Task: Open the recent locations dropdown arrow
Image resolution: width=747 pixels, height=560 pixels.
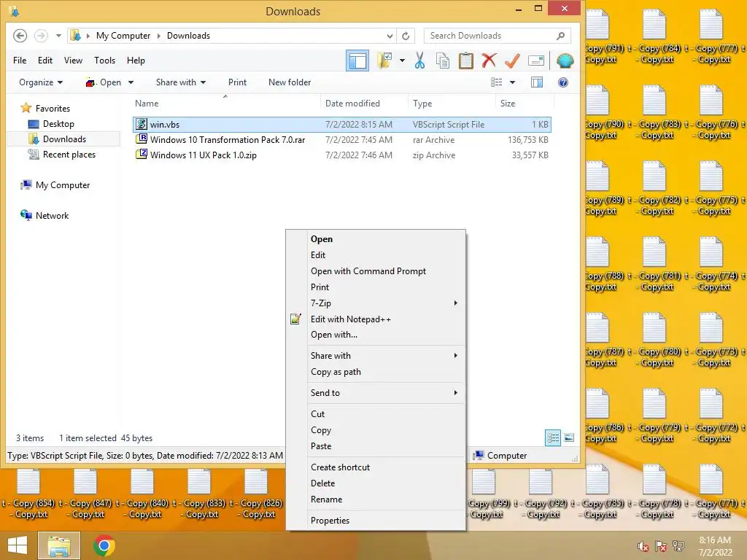Action: (x=58, y=36)
